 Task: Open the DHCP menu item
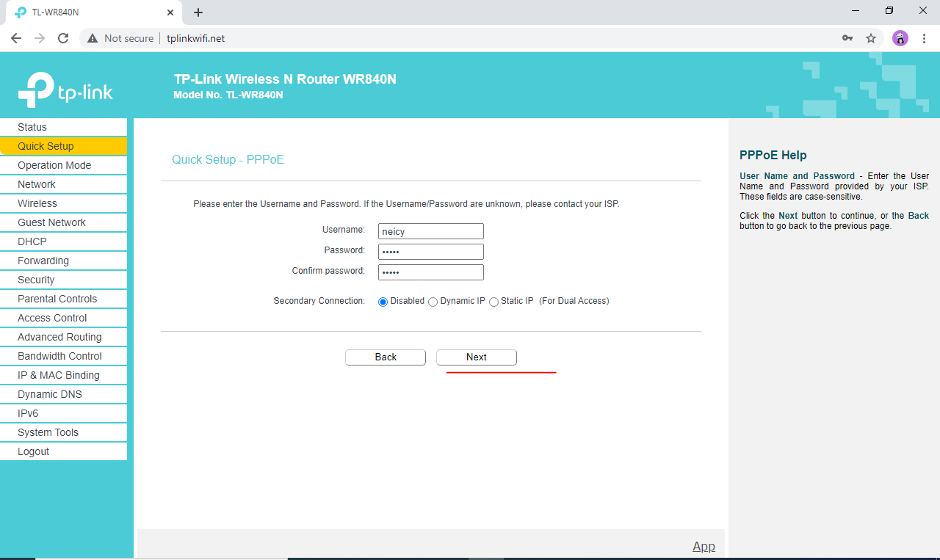click(x=64, y=241)
